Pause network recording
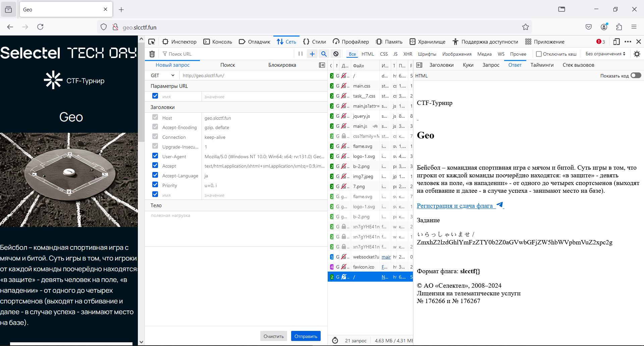This screenshot has height=346, width=644. (301, 54)
